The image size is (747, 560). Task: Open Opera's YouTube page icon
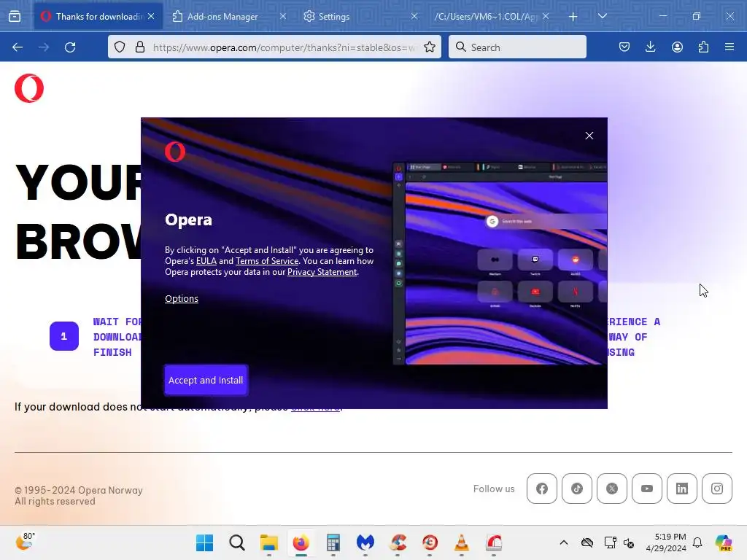(x=647, y=489)
